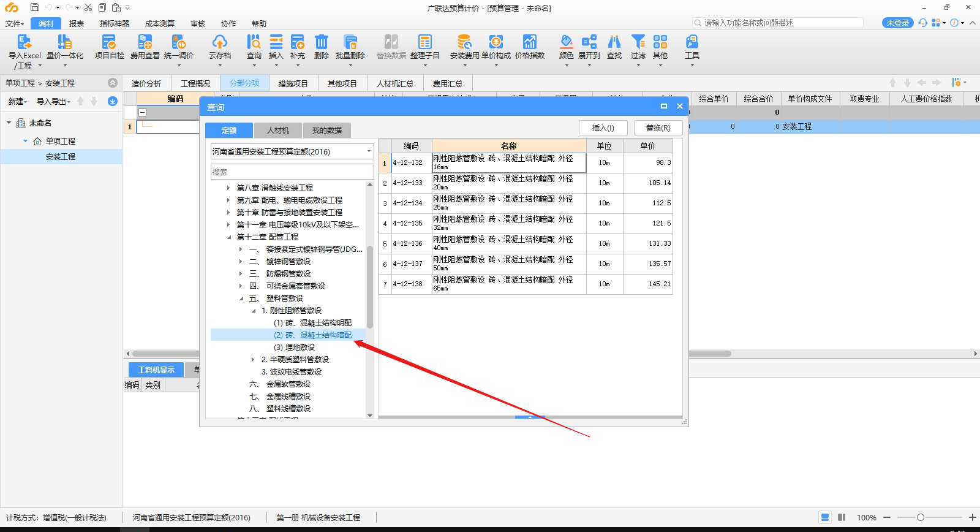Expand 第九章 配电、输电电缆敷设工程 node
The width and height of the screenshot is (980, 532).
pyautogui.click(x=228, y=200)
